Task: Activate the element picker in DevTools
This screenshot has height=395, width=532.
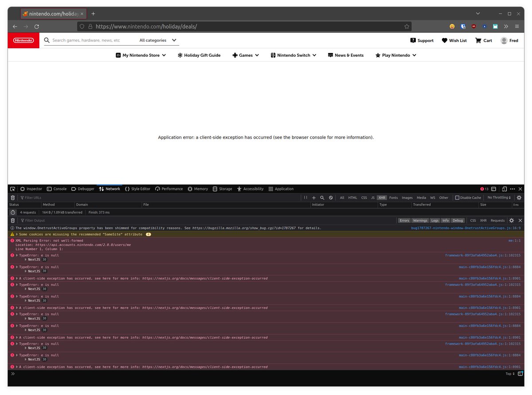Action: pyautogui.click(x=12, y=189)
